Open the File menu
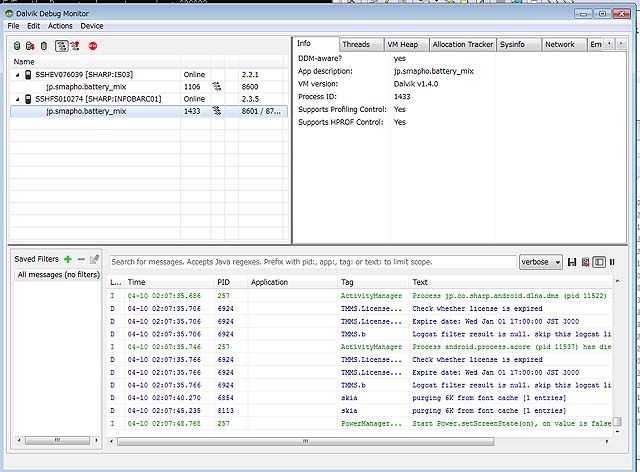 13,26
